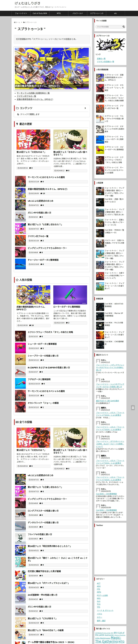Click スプラトゥーン3 breadcrumb entry
The image size is (138, 644).
[x=31, y=22]
